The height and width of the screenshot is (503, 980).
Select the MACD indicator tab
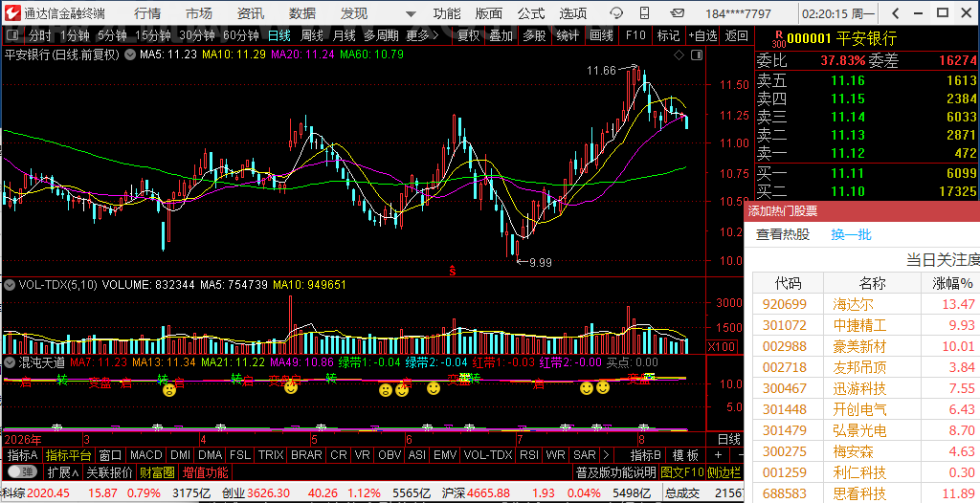click(x=146, y=455)
